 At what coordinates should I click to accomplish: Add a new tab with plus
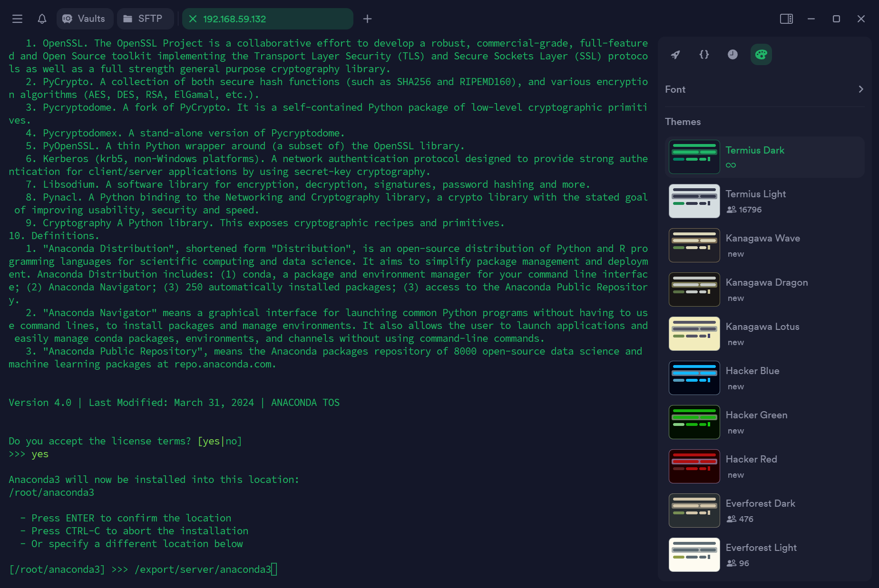point(367,19)
